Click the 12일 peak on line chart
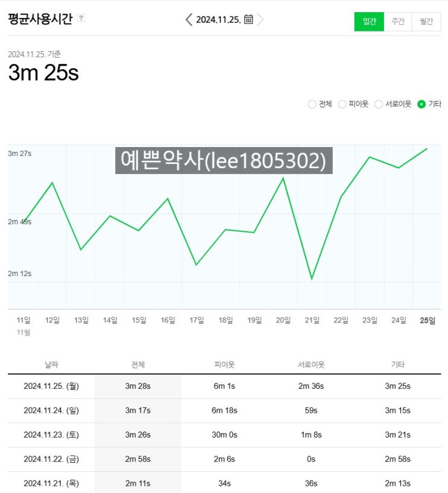The height and width of the screenshot is (493, 448). coord(52,183)
